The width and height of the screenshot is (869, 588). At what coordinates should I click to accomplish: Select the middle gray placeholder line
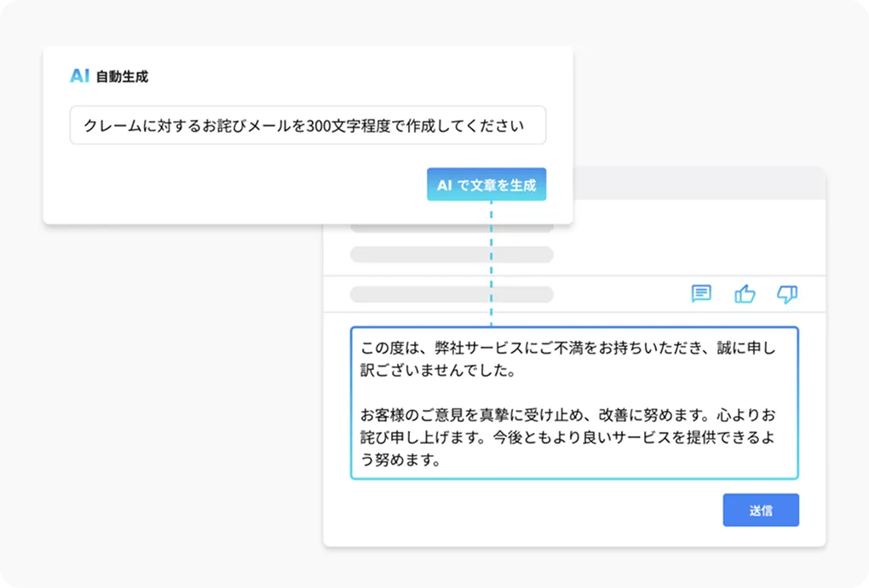pos(452,255)
